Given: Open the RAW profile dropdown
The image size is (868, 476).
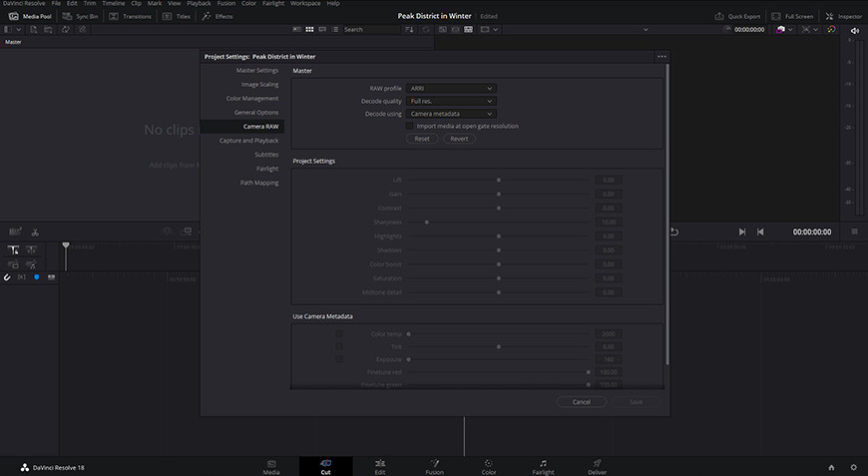Looking at the screenshot, I should (x=451, y=89).
